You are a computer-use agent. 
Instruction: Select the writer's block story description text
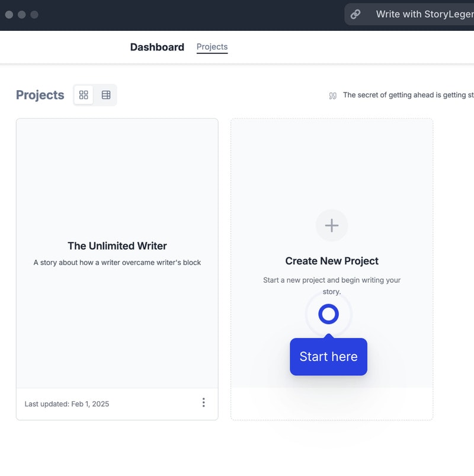pos(117,263)
